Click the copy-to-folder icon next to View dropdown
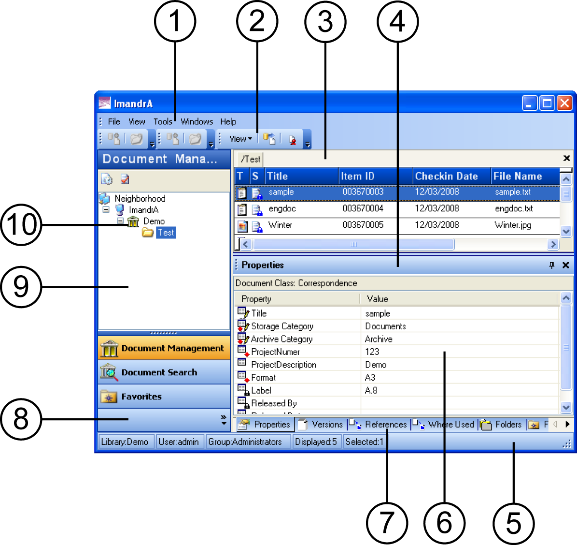The width and height of the screenshot is (577, 545). pos(269,139)
